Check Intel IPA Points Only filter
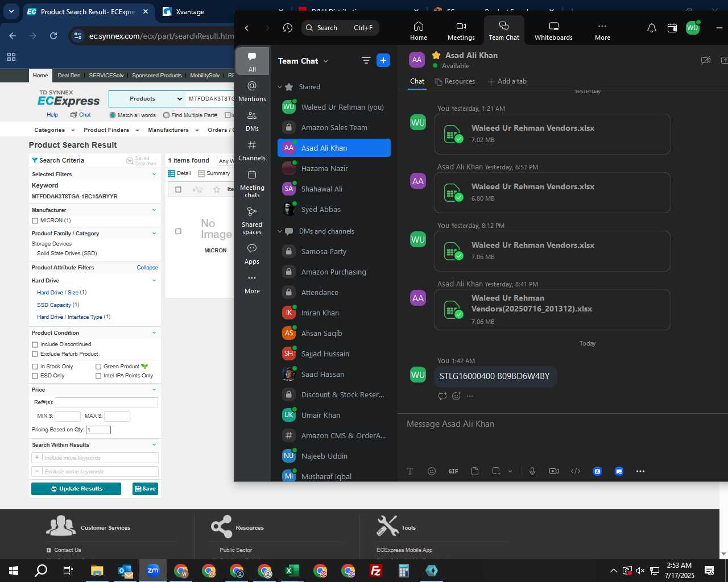Screen dimensions: 728x582 click(x=98, y=376)
